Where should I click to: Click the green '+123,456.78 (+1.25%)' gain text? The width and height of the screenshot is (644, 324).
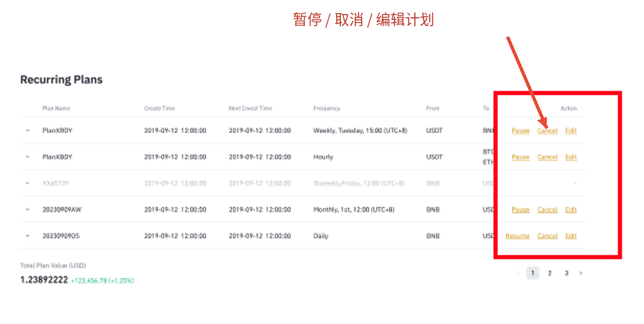point(102,281)
